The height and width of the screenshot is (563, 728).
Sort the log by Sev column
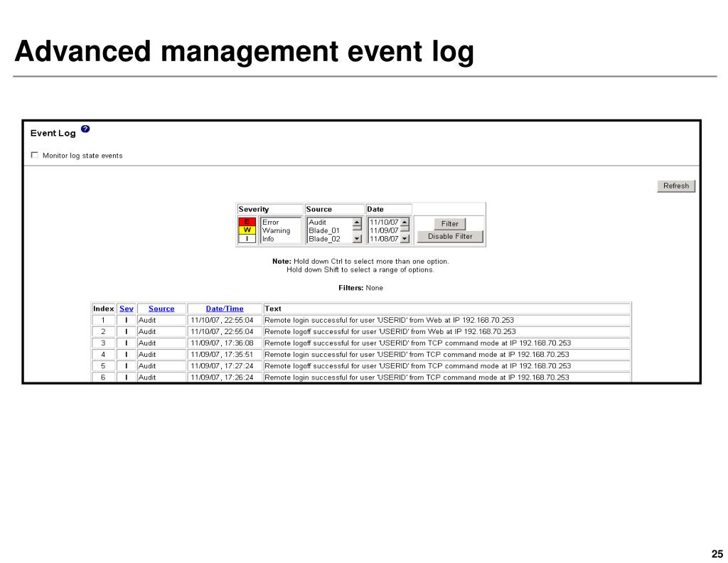127,309
